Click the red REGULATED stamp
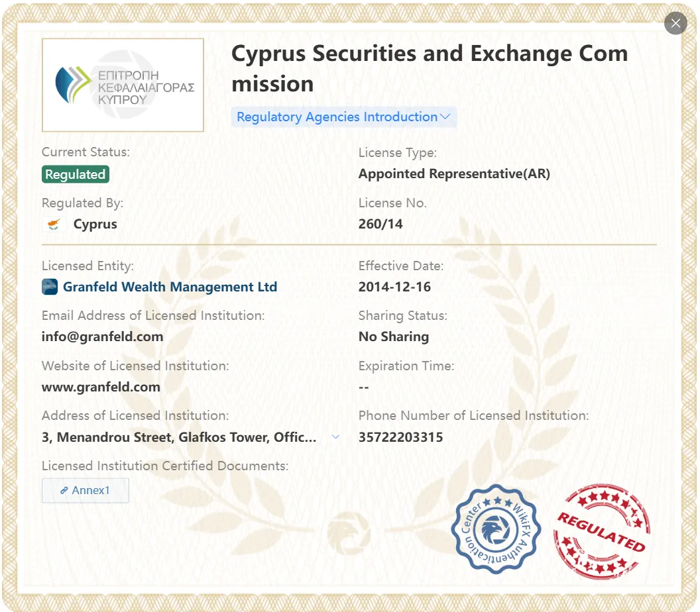Screen dimensions: 700x612 [602, 531]
